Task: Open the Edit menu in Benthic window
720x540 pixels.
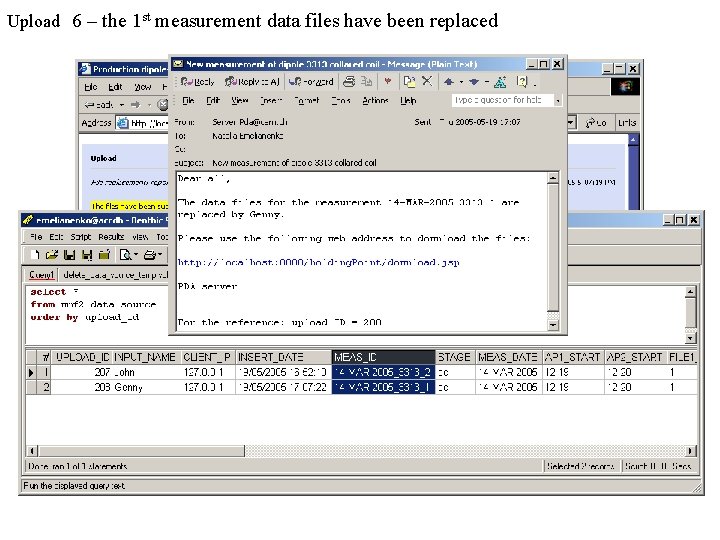Action: pyautogui.click(x=56, y=237)
